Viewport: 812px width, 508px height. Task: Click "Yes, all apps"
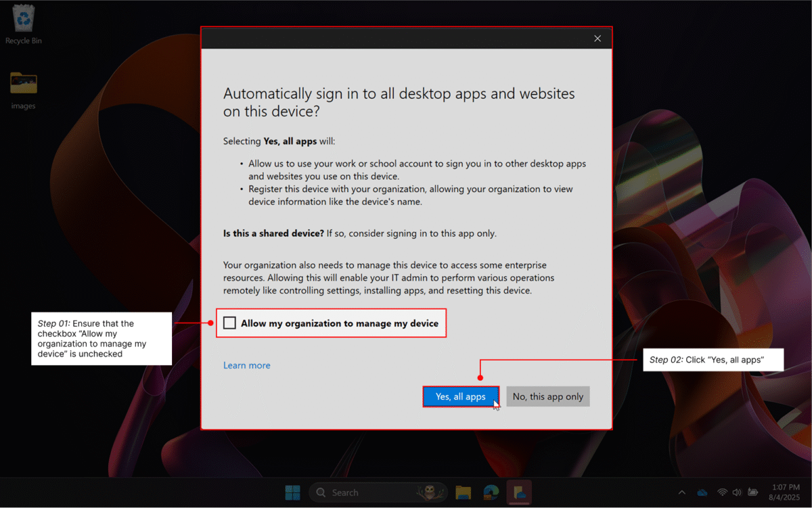coord(461,396)
